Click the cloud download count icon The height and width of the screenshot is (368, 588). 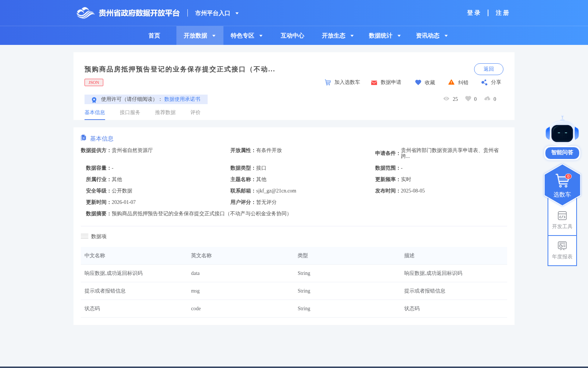pyautogui.click(x=487, y=99)
